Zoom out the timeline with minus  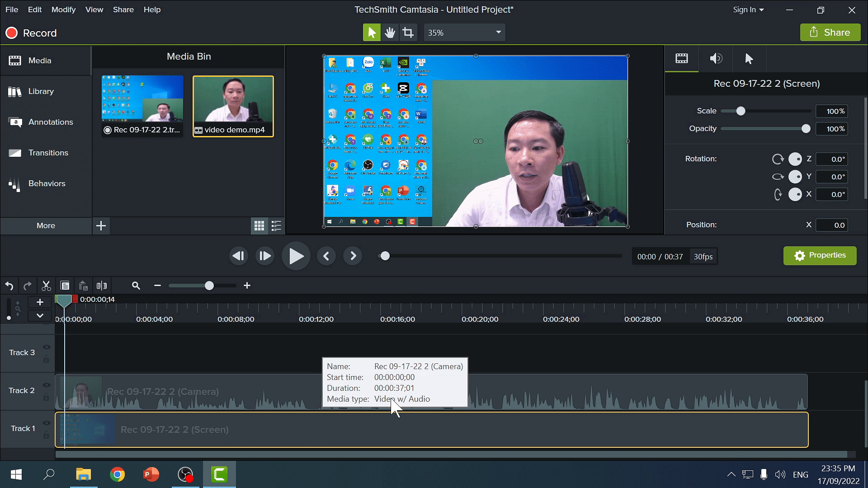157,286
